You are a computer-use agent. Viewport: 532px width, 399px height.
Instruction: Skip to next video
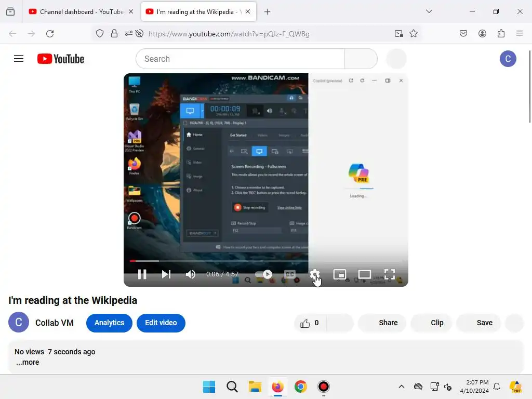(x=166, y=274)
